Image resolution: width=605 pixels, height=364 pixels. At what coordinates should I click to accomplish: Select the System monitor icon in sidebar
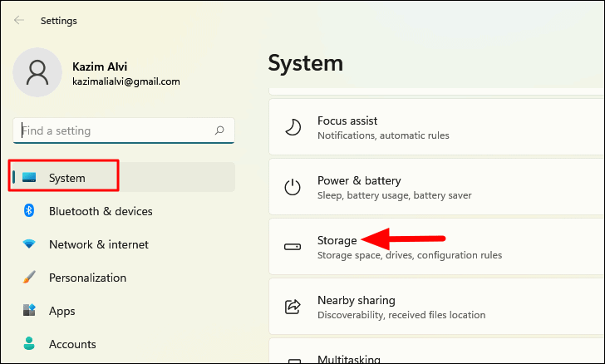[29, 177]
